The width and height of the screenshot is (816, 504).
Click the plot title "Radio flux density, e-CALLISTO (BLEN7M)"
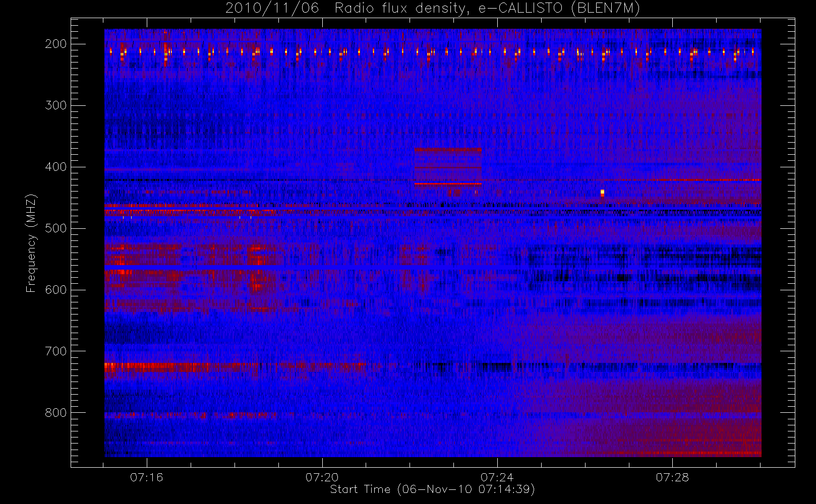tap(487, 9)
